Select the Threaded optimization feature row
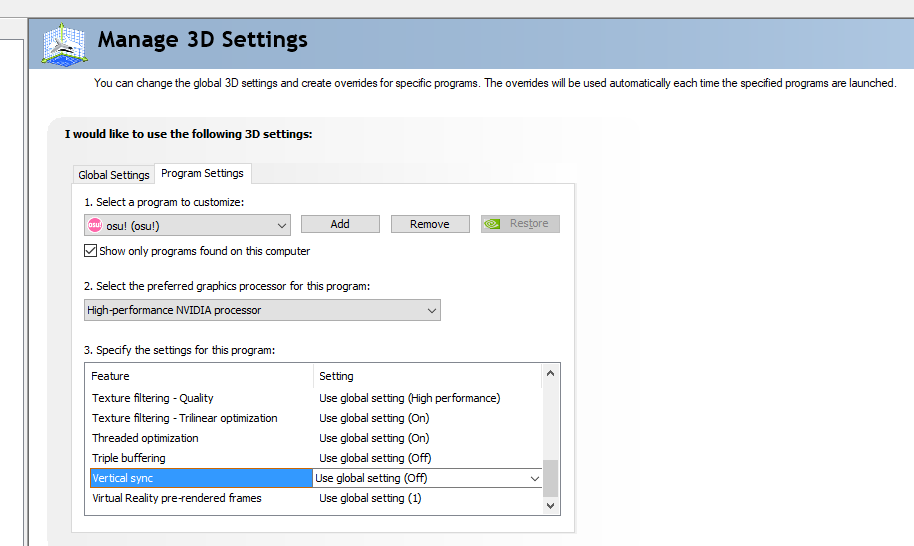Viewport: 914px width, 546px height. 315,438
